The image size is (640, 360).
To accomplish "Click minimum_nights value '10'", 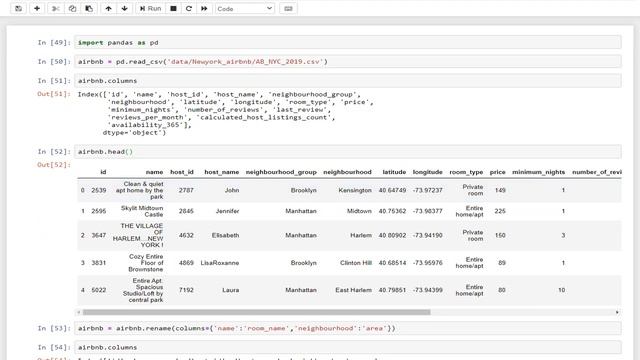I will pyautogui.click(x=562, y=290).
